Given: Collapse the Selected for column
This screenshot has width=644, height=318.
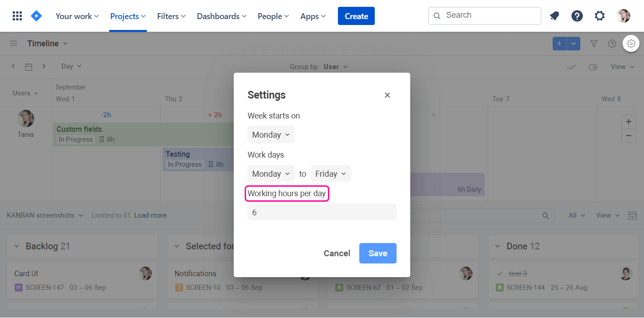Looking at the screenshot, I should point(177,246).
